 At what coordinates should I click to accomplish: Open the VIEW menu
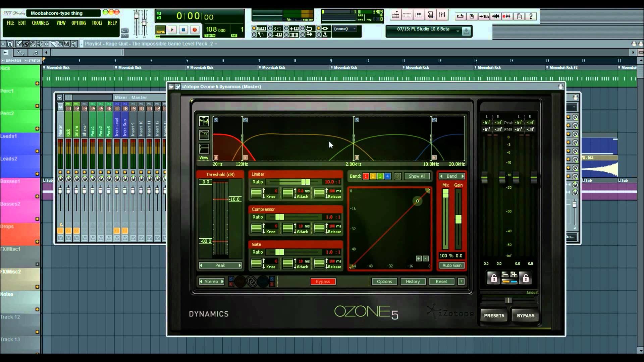pyautogui.click(x=61, y=23)
